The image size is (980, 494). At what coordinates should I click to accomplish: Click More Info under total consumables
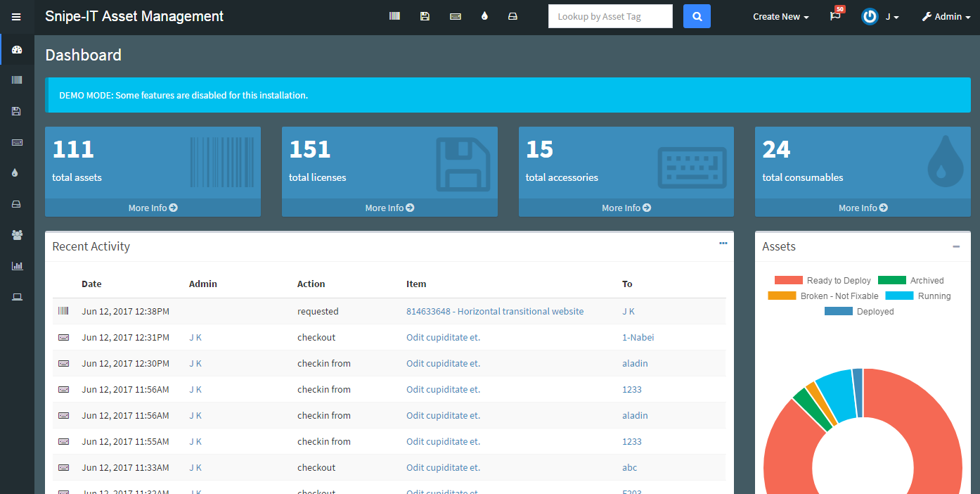pos(863,208)
